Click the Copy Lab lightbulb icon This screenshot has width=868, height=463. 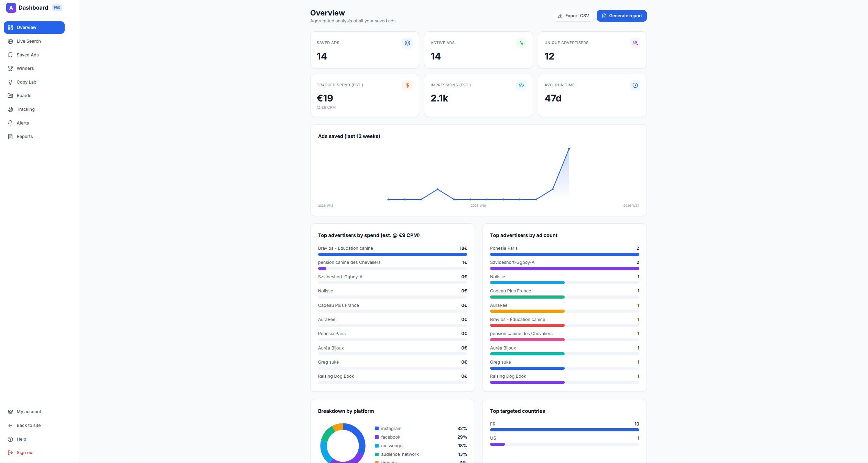[10, 82]
